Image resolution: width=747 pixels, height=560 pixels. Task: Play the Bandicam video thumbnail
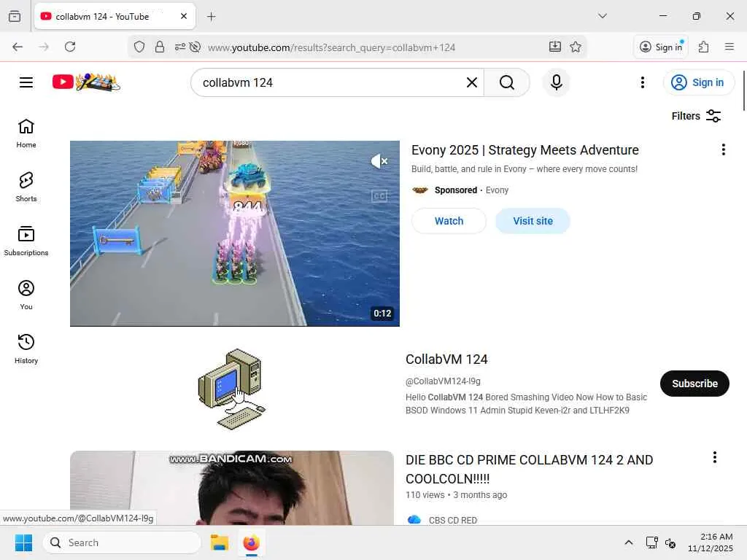(x=232, y=488)
